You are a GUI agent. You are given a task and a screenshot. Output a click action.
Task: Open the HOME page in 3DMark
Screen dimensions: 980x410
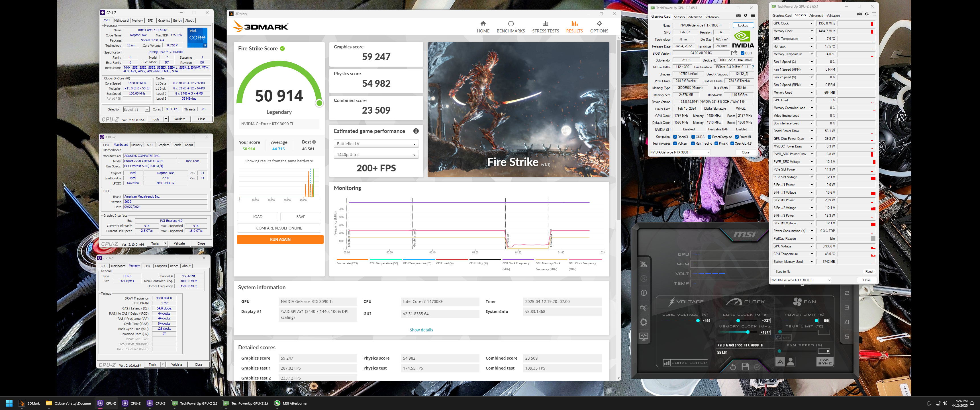point(483,27)
